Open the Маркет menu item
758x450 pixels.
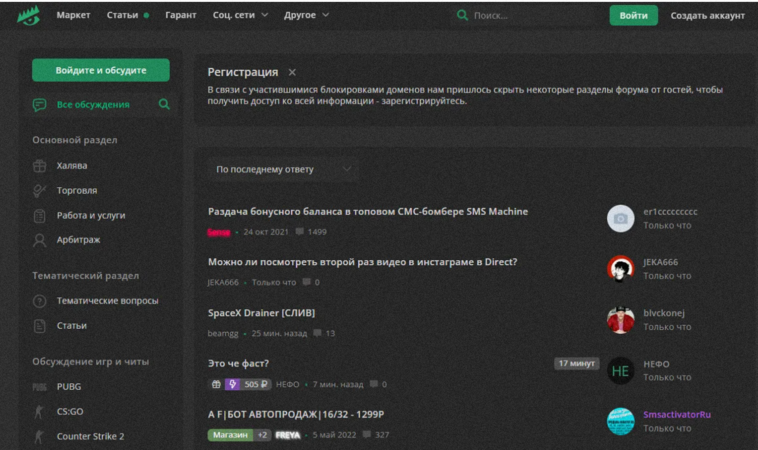73,15
